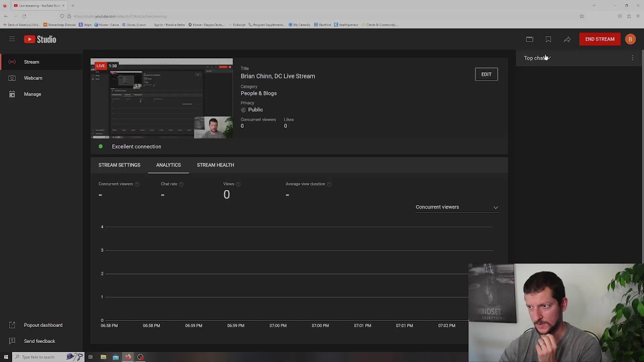The width and height of the screenshot is (644, 362).
Task: Open the account avatar B menu
Action: 630,39
